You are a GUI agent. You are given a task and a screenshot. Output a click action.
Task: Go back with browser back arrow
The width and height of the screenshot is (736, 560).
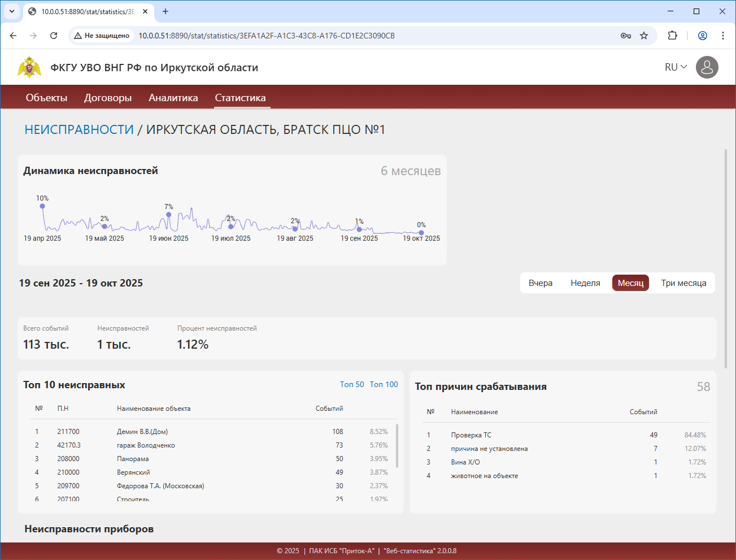(13, 36)
